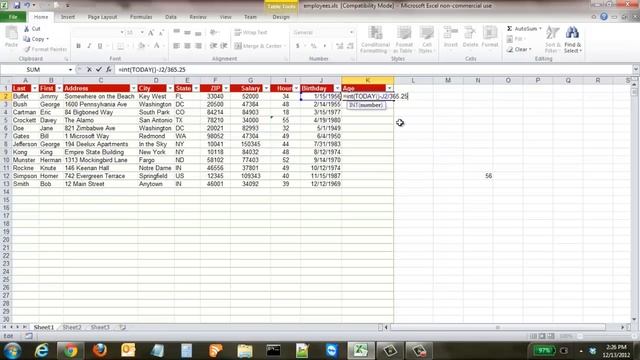This screenshot has width=640, height=360.
Task: Toggle Align Text Right
Action: 198,46
